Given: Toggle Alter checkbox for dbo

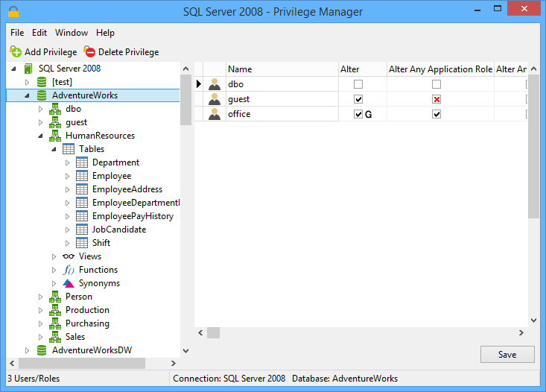Looking at the screenshot, I should point(358,84).
